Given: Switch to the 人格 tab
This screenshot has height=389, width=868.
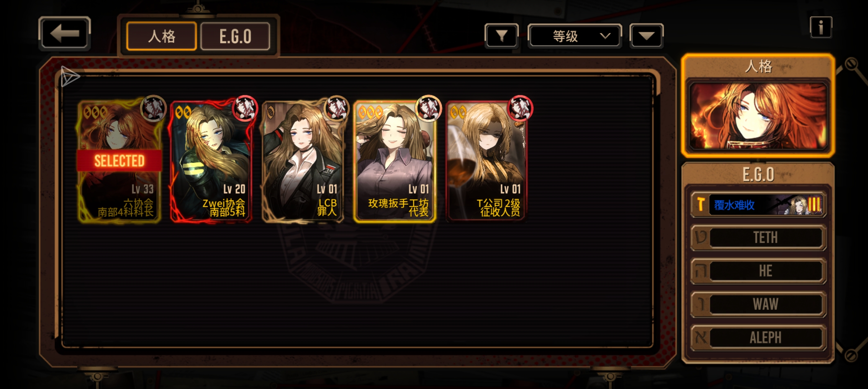Looking at the screenshot, I should tap(162, 36).
